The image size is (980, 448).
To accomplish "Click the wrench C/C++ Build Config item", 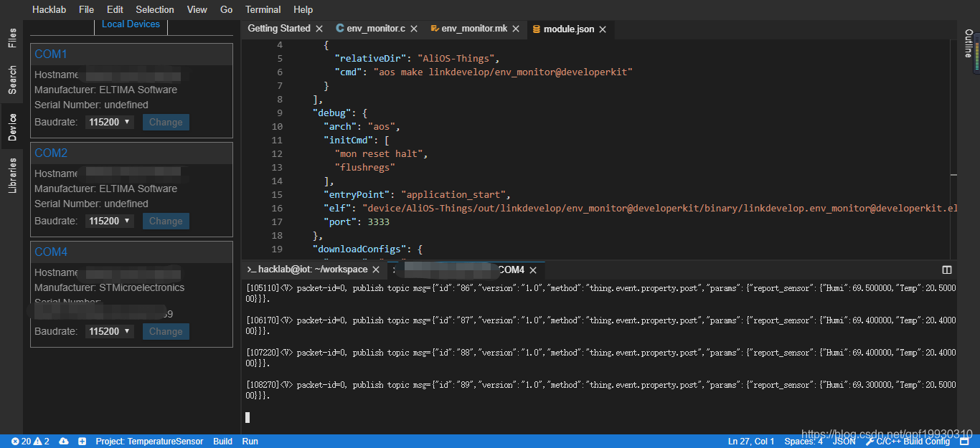I will coord(908,441).
